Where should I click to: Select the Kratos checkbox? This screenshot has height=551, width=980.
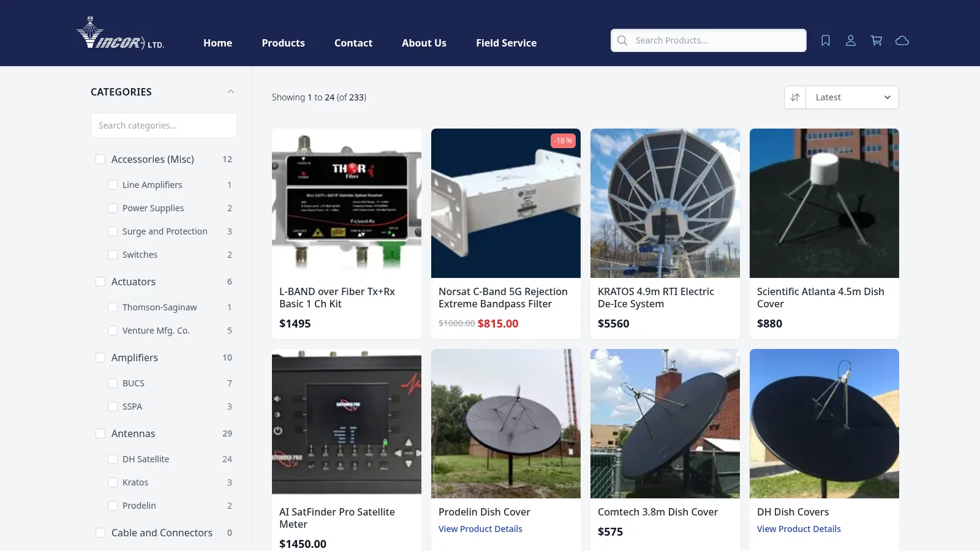click(113, 482)
